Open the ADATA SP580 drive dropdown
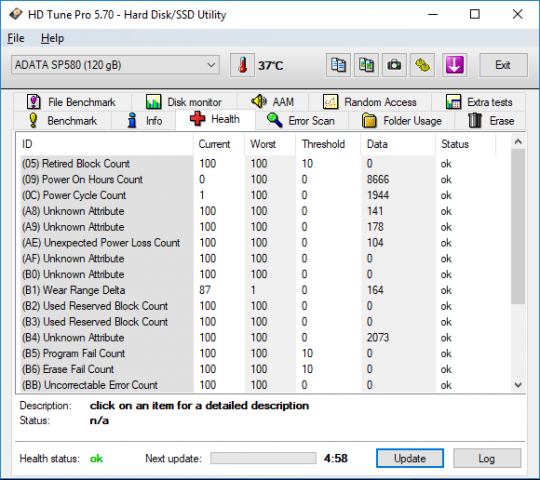 click(115, 65)
